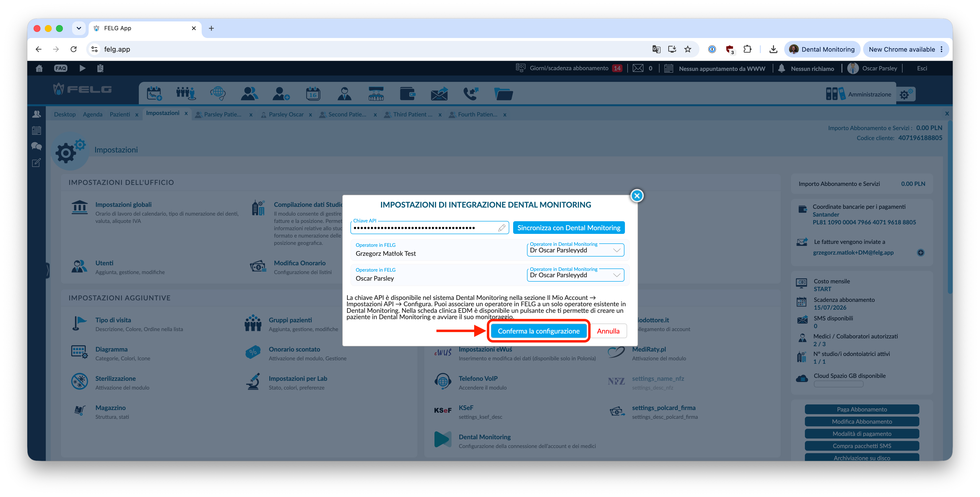This screenshot has width=980, height=497.
Task: Open Impostazioni globali settings
Action: (x=123, y=204)
